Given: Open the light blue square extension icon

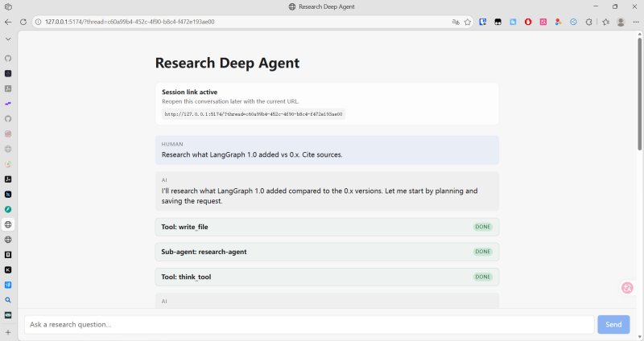Looking at the screenshot, I should tap(513, 22).
